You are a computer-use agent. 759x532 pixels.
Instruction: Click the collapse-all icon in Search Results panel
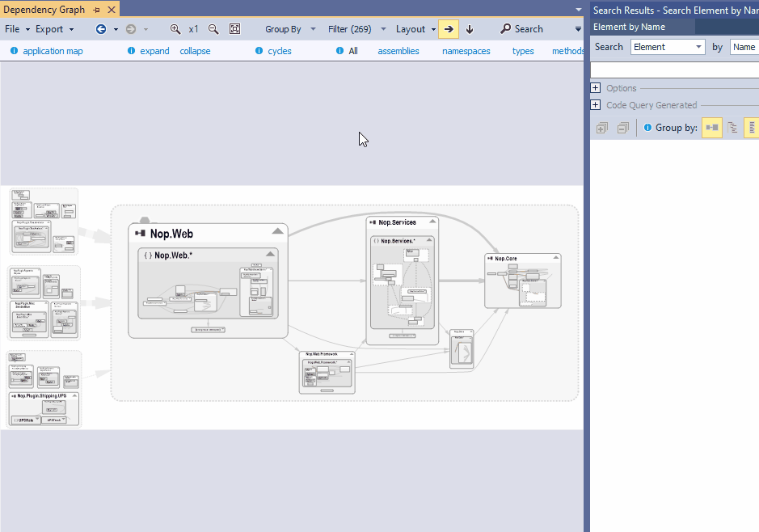[x=622, y=128]
